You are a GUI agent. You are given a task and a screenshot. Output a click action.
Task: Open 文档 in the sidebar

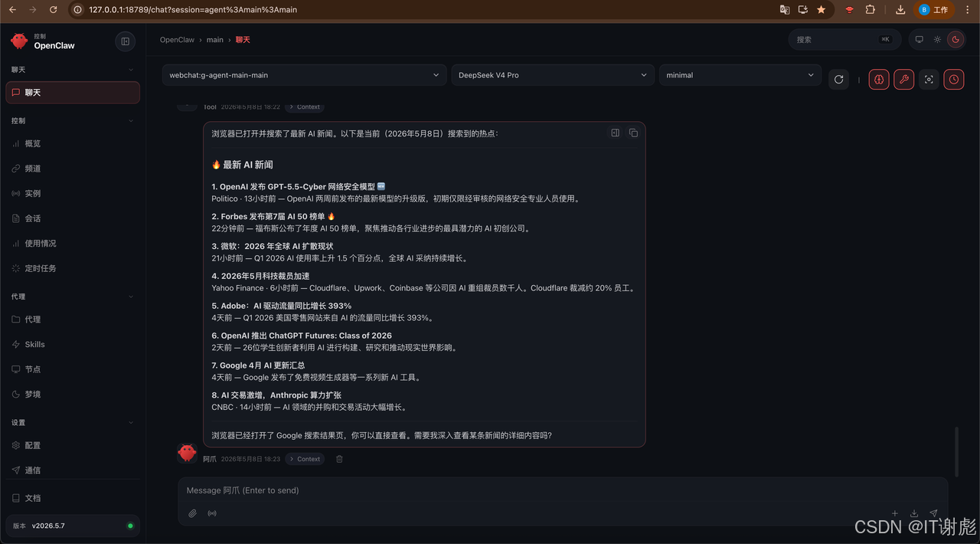point(73,498)
